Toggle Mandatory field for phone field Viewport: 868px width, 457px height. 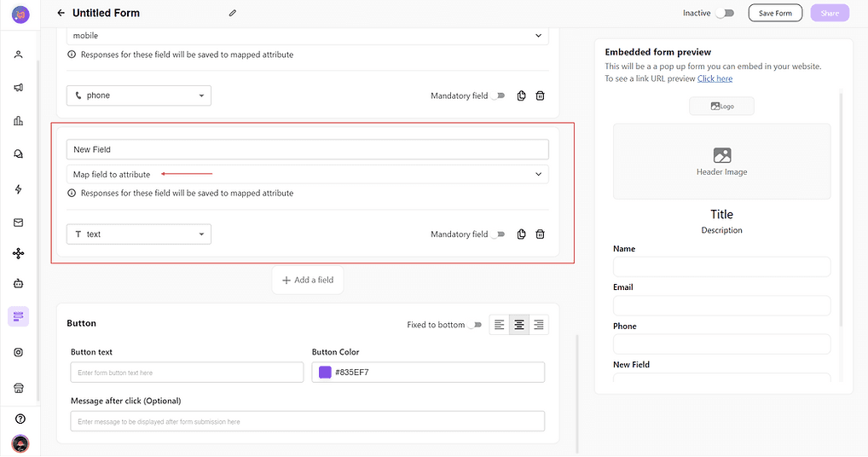(498, 95)
